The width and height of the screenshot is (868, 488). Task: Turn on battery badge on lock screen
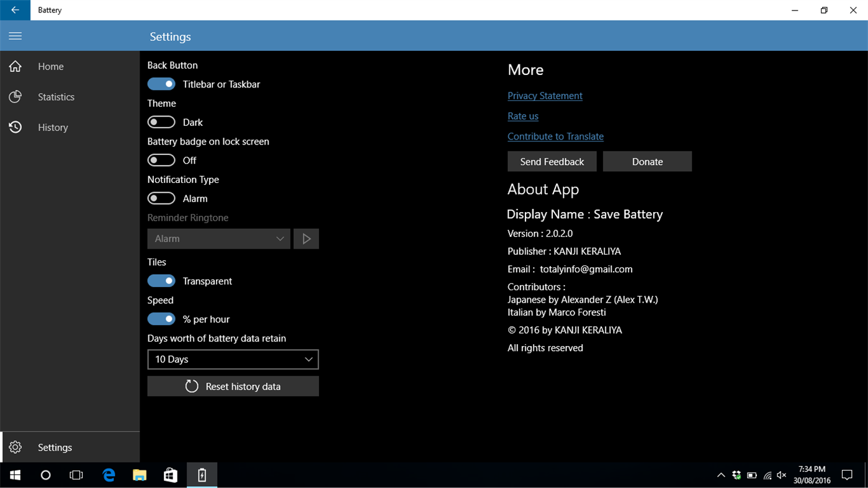click(x=161, y=160)
